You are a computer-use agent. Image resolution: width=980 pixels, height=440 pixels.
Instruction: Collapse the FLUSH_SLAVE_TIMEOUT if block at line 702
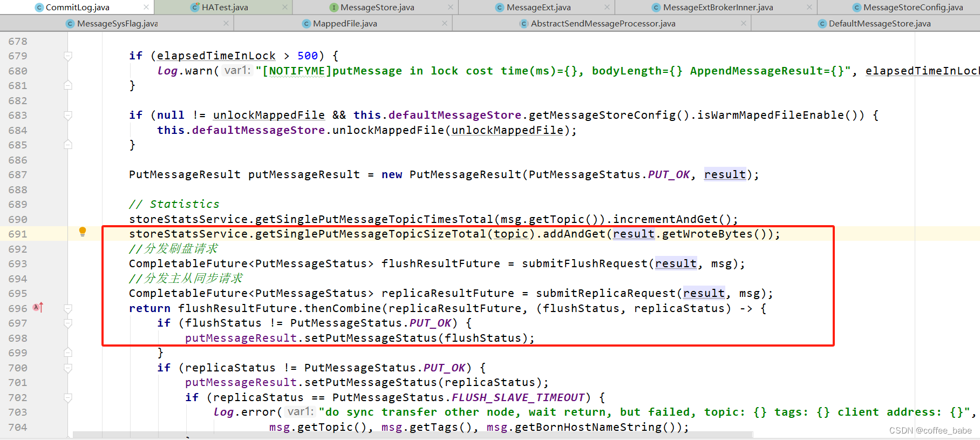[68, 398]
